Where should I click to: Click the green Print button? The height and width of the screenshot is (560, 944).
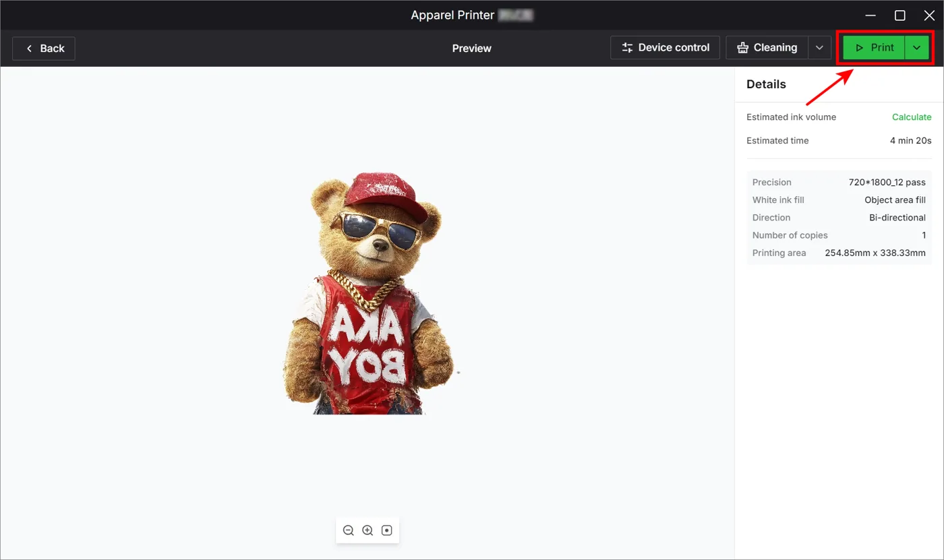pyautogui.click(x=874, y=48)
